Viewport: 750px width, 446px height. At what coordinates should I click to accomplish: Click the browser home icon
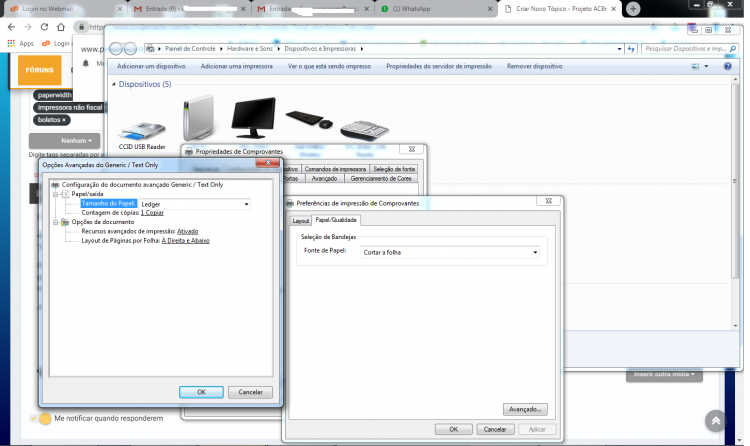coord(61,27)
